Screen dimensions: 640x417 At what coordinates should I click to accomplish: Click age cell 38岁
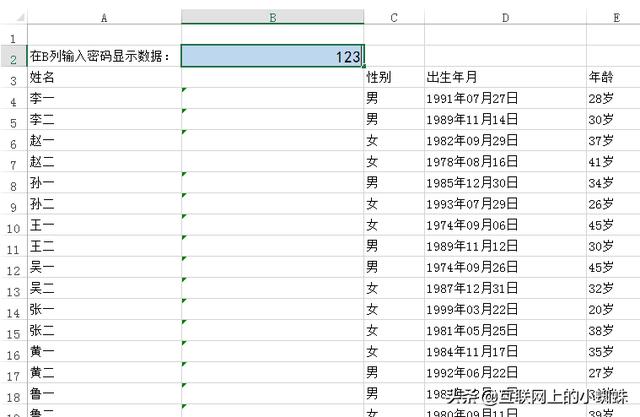coord(613,331)
